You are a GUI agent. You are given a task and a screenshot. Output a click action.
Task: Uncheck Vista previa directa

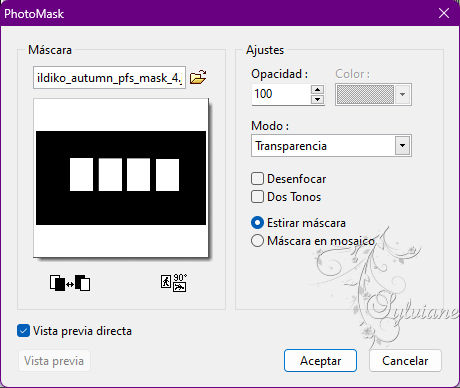[23, 331]
